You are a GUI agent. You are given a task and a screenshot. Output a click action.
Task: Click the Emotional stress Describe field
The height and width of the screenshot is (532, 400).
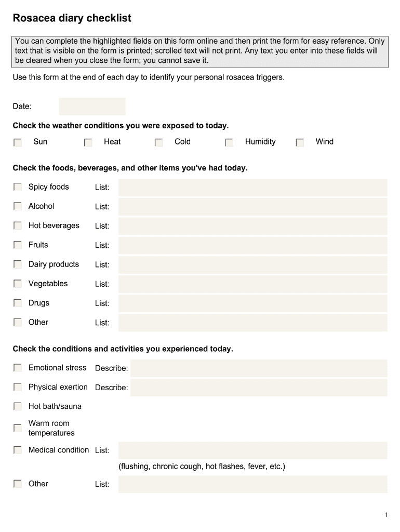pos(258,368)
